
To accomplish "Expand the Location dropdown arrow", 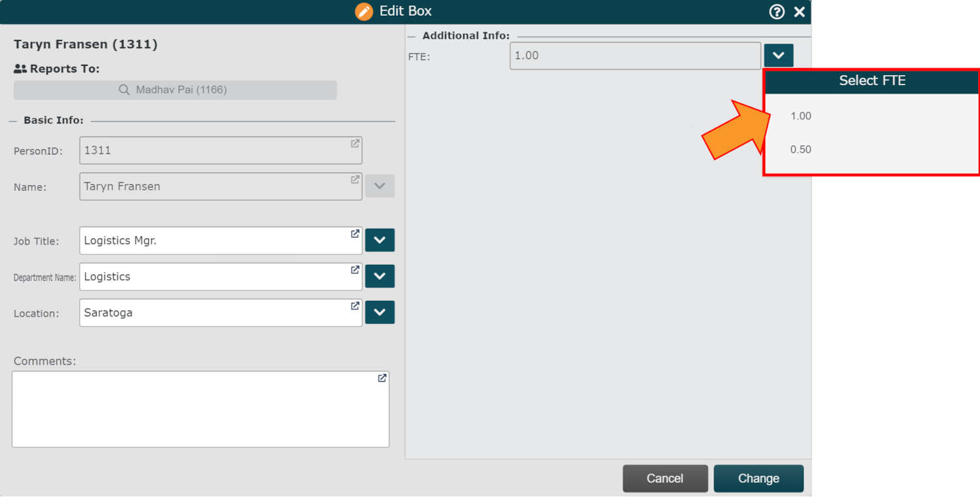I will 380,313.
